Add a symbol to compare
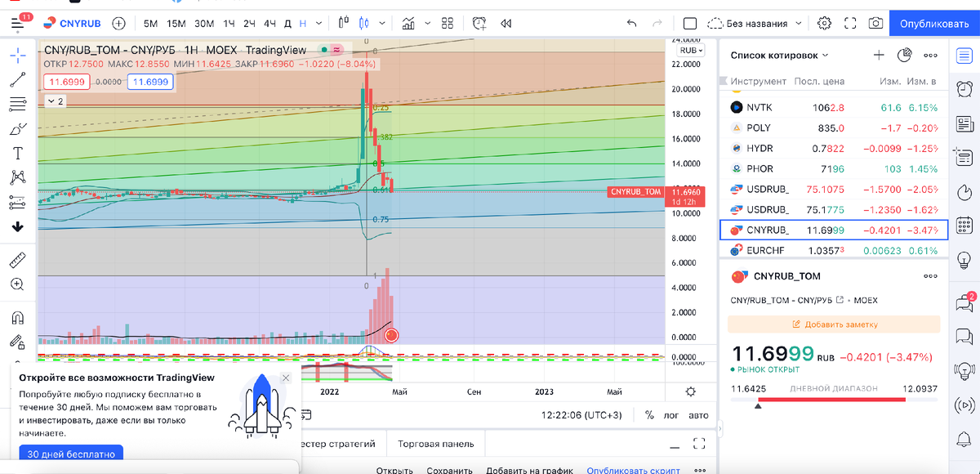The height and width of the screenshot is (474, 980). tap(119, 24)
